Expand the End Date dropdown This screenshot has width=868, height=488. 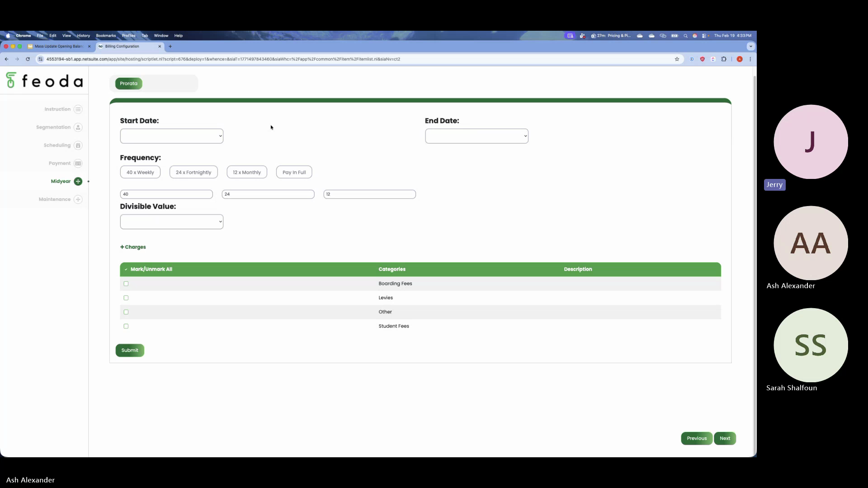tap(476, 136)
